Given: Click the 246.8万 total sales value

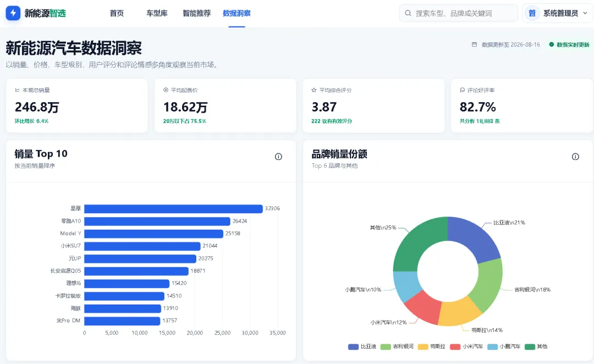Looking at the screenshot, I should 37,107.
